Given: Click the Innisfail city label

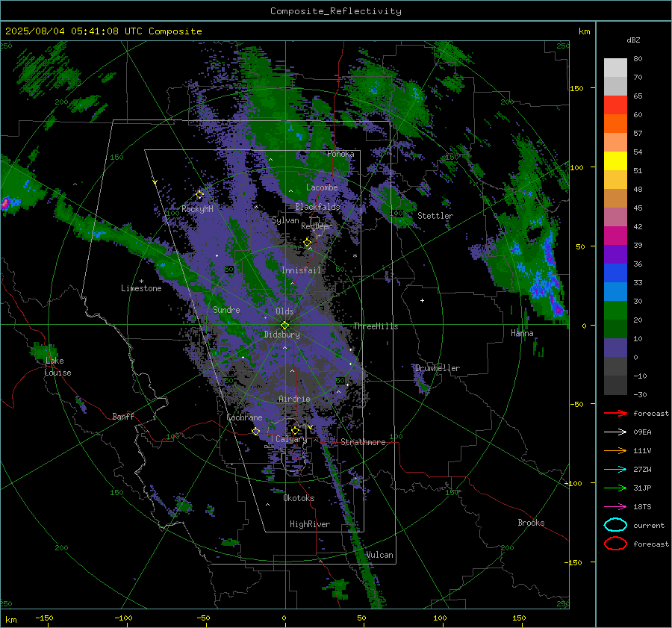Looking at the screenshot, I should point(301,270).
